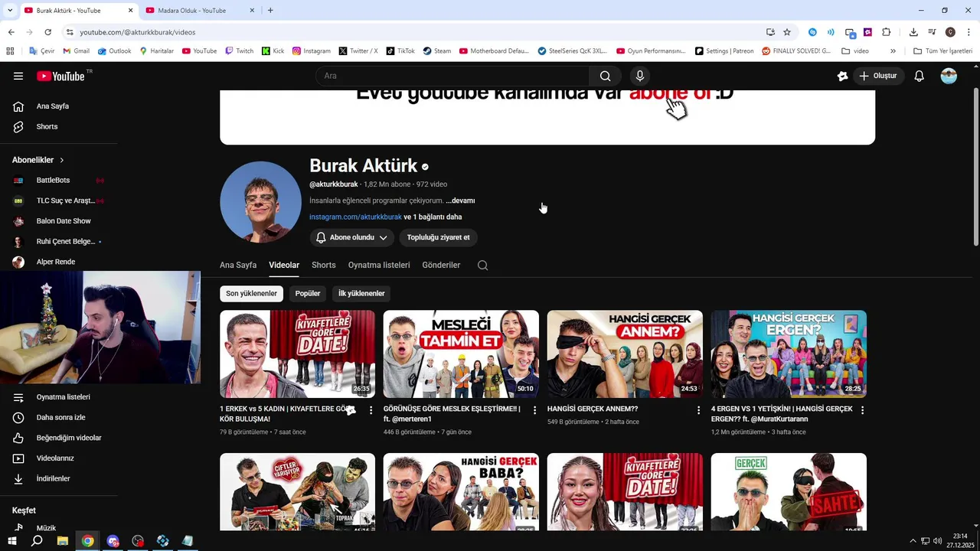The width and height of the screenshot is (980, 551).
Task: Switch to channel Ana Sayfa tab
Action: (238, 265)
